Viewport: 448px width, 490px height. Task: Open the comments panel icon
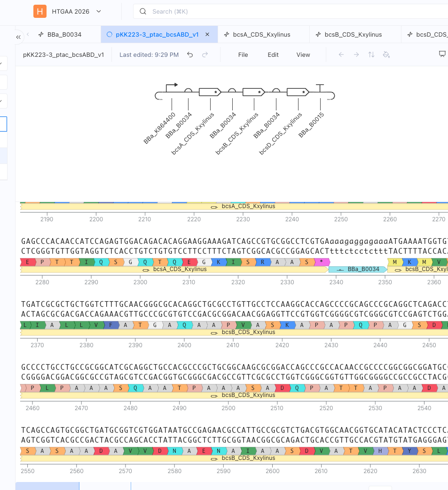click(x=442, y=54)
